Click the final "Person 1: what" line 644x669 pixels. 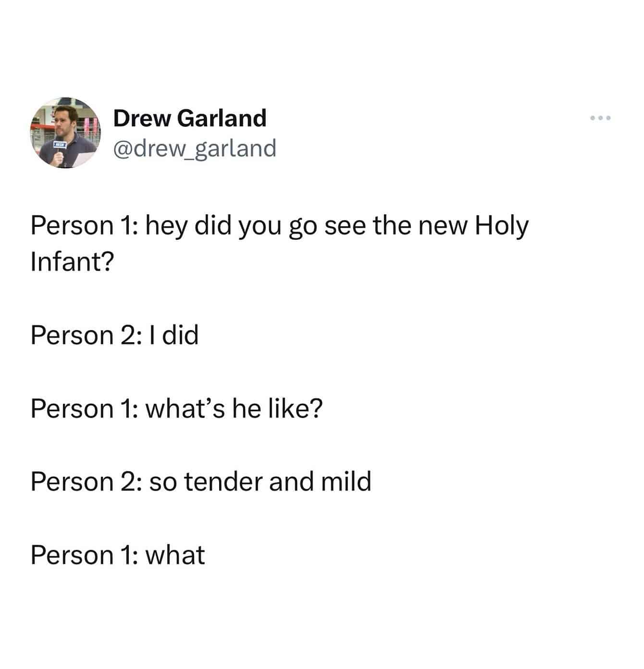[118, 555]
